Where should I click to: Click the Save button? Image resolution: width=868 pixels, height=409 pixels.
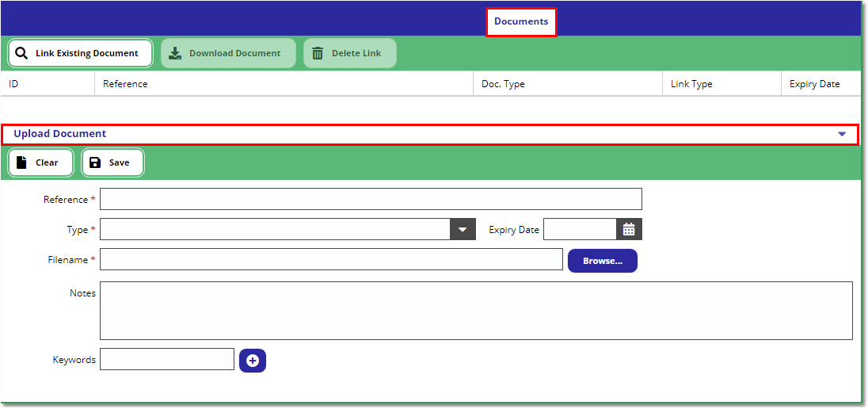pos(113,163)
